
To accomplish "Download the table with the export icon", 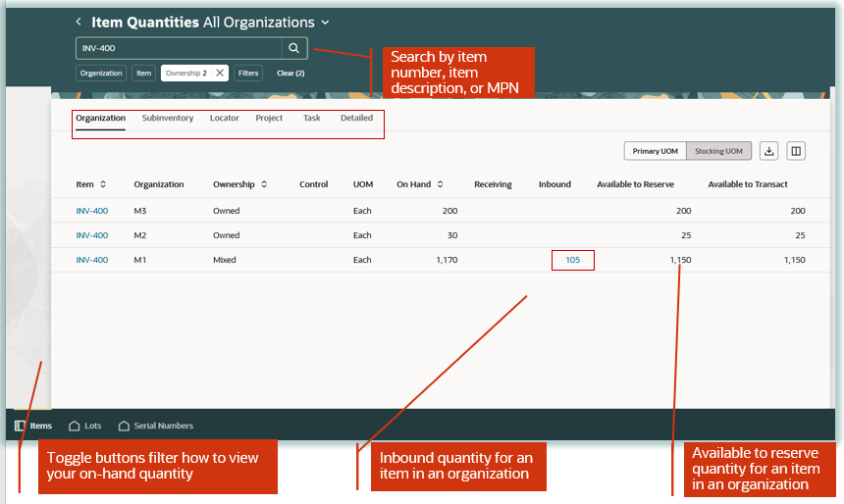I will (x=768, y=151).
